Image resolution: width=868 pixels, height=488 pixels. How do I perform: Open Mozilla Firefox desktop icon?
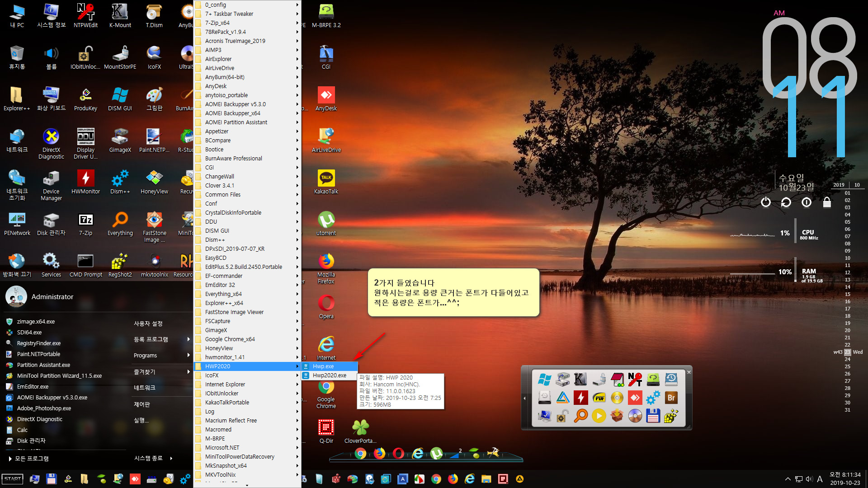tap(326, 268)
